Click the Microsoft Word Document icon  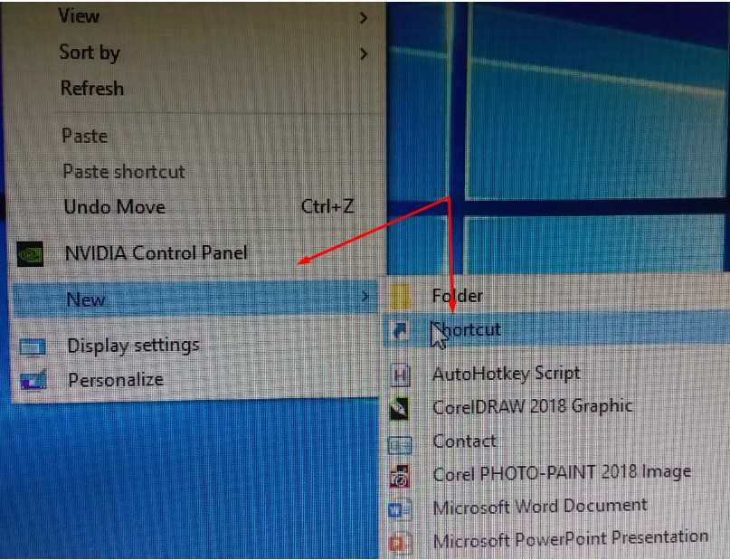(400, 509)
